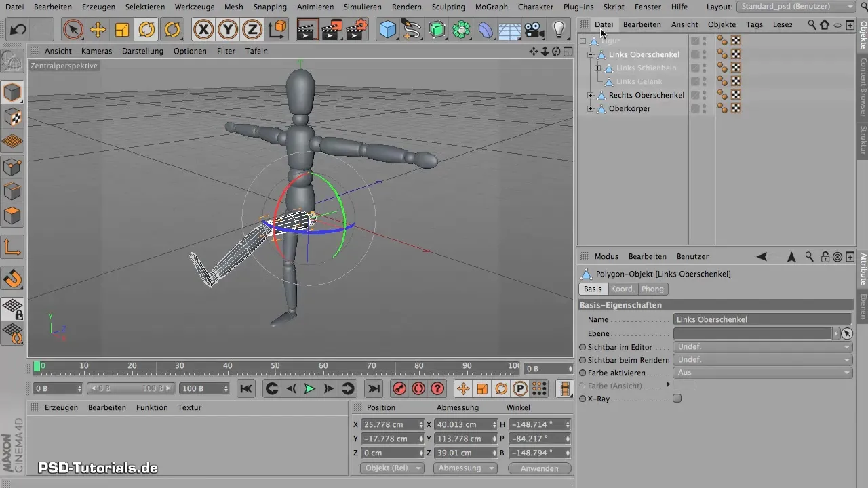This screenshot has width=868, height=488.
Task: Enable the axis modification tool
Action: click(x=13, y=247)
